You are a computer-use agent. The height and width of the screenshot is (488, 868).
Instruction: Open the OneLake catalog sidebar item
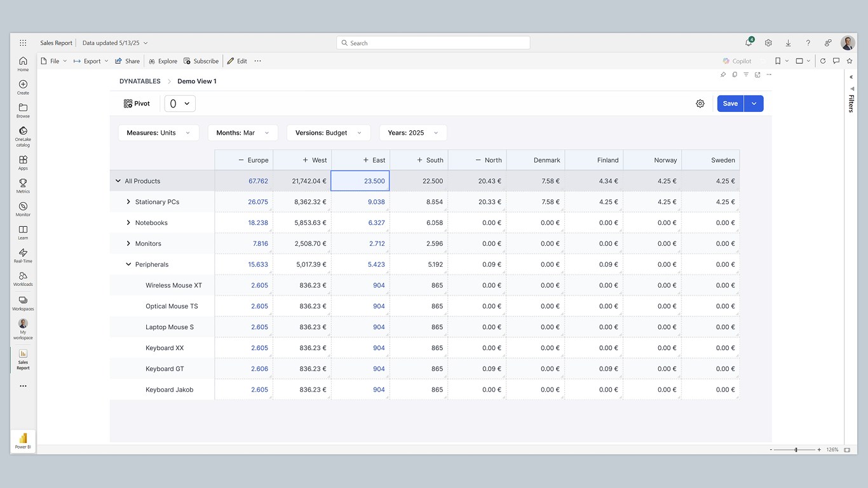[x=23, y=136]
